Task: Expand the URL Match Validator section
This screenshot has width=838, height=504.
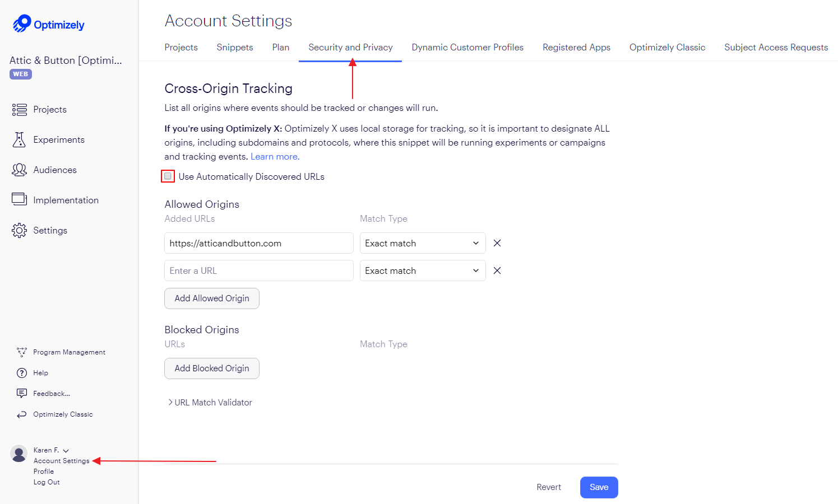Action: click(210, 403)
